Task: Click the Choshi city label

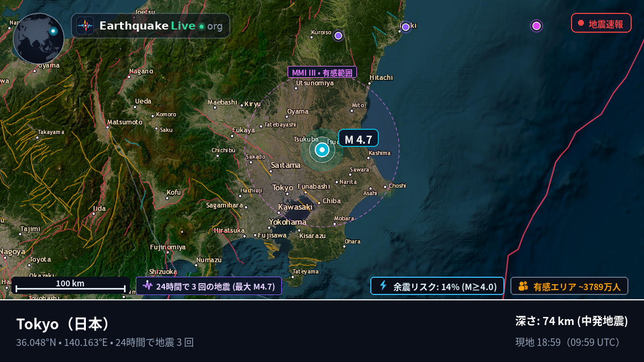Action: (x=397, y=186)
